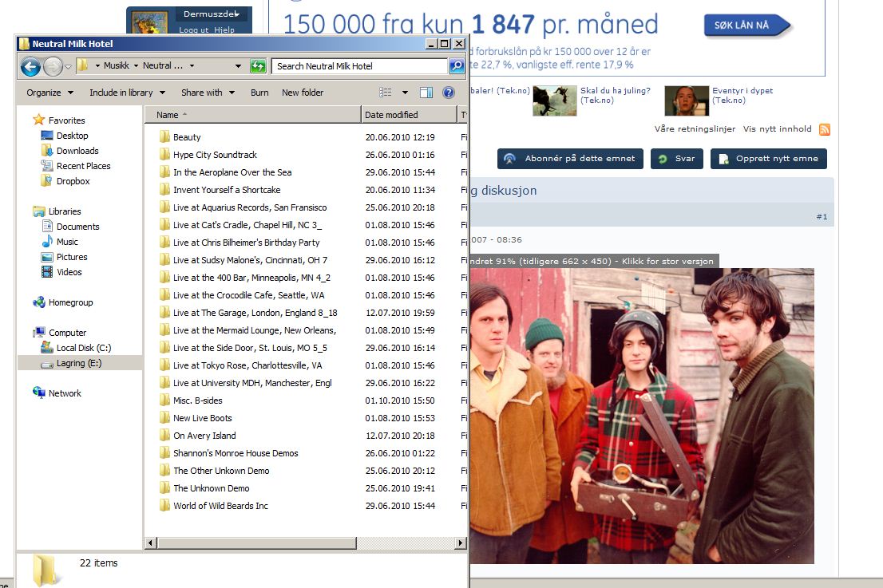
Task: Select The Unknown Demo folder icon
Action: coord(164,487)
